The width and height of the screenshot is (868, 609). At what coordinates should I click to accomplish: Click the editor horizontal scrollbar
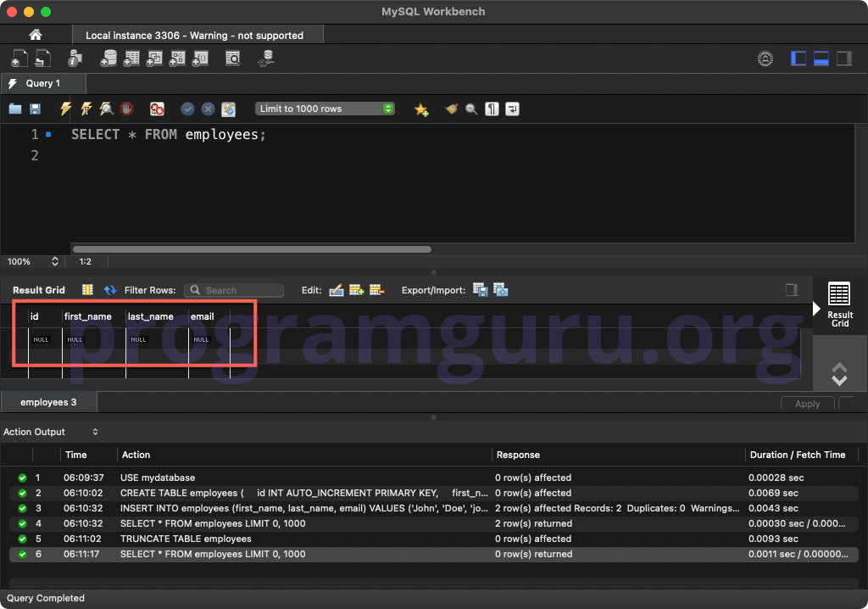tap(252, 249)
